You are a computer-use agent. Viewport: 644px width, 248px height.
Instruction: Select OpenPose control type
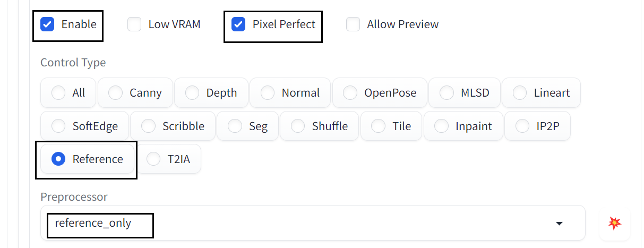[379, 93]
